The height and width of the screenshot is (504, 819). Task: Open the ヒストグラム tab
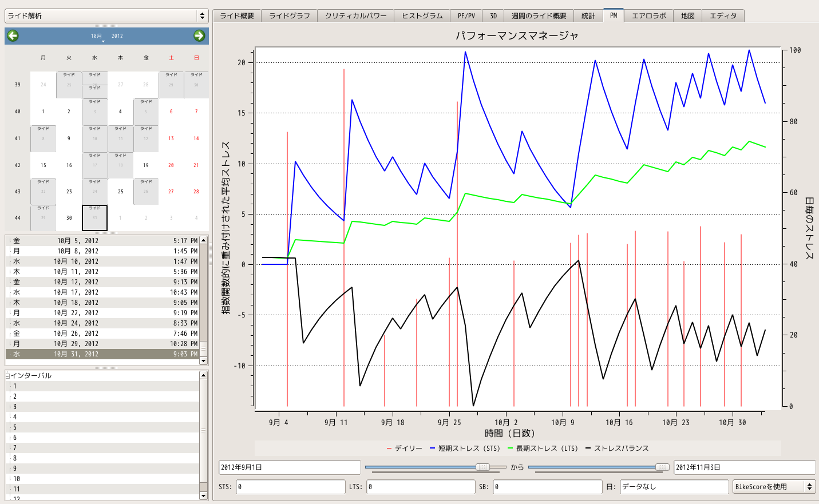tap(422, 16)
